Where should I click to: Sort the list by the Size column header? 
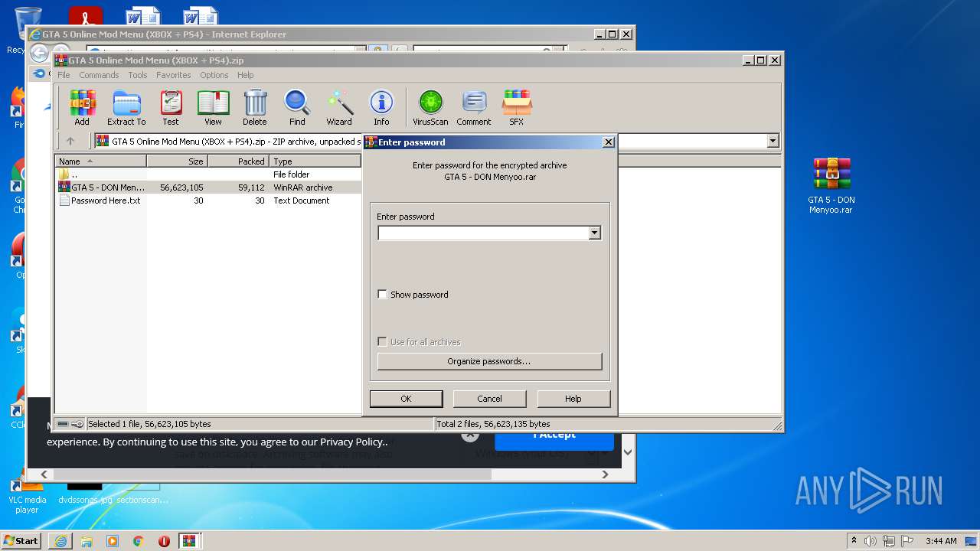(x=177, y=161)
